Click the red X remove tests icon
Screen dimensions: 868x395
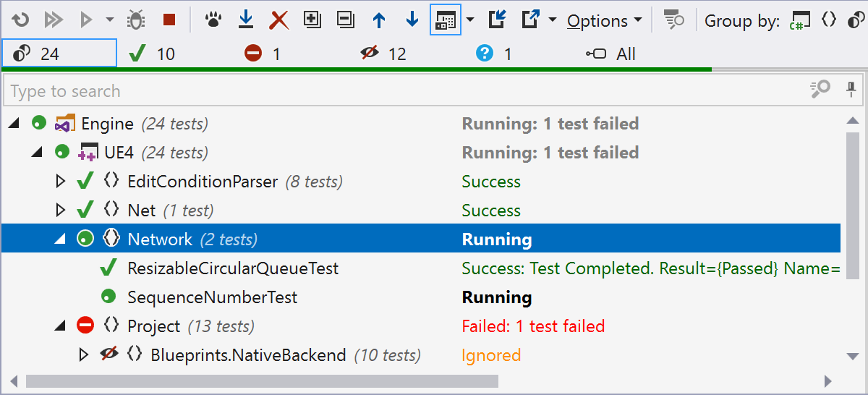[x=278, y=20]
